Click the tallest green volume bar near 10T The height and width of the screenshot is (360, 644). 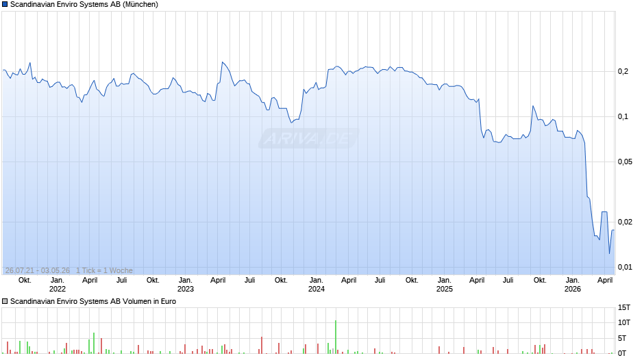pos(336,337)
